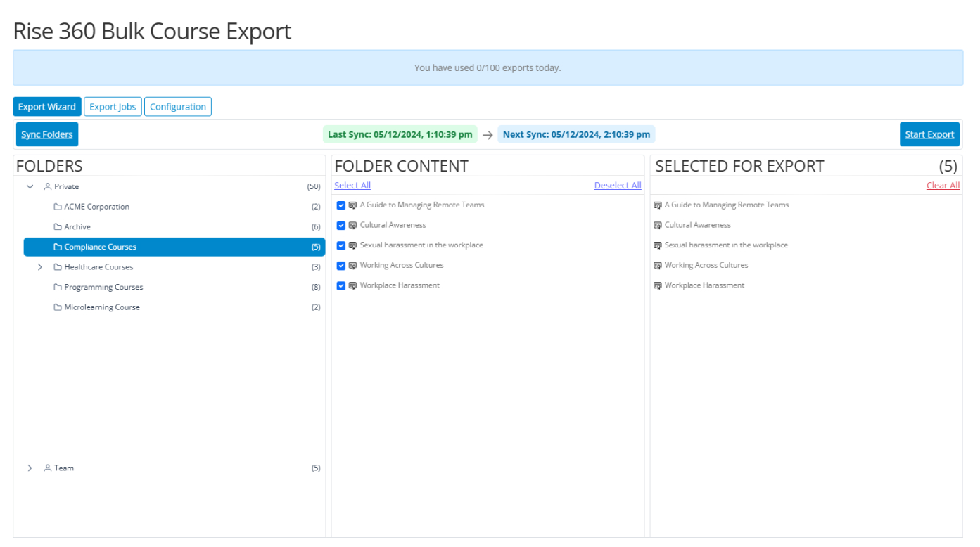Click the Next Sync timestamp badge
The width and height of the screenshot is (980, 547).
click(x=576, y=134)
